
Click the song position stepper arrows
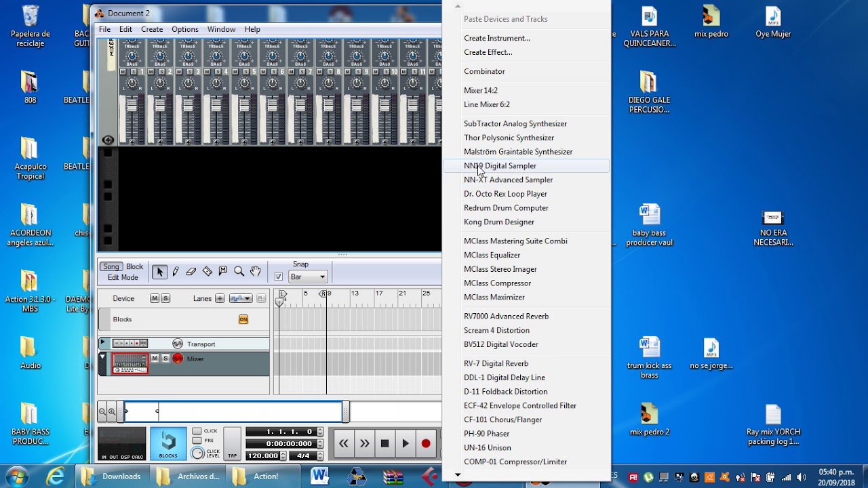(320, 432)
